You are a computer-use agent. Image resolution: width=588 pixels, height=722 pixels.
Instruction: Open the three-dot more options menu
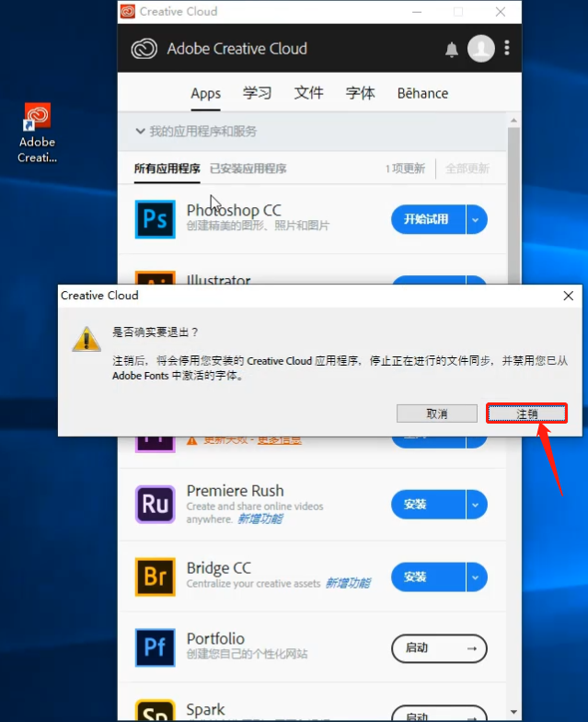point(506,48)
